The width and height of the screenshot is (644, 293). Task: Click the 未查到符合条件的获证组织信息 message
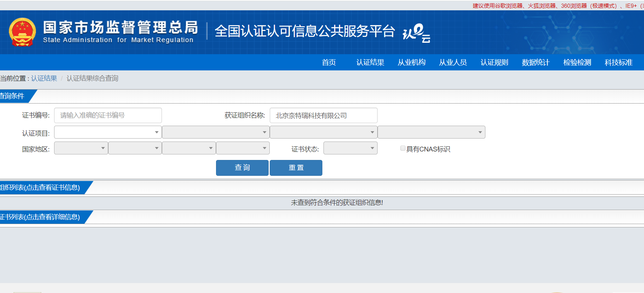click(x=337, y=203)
